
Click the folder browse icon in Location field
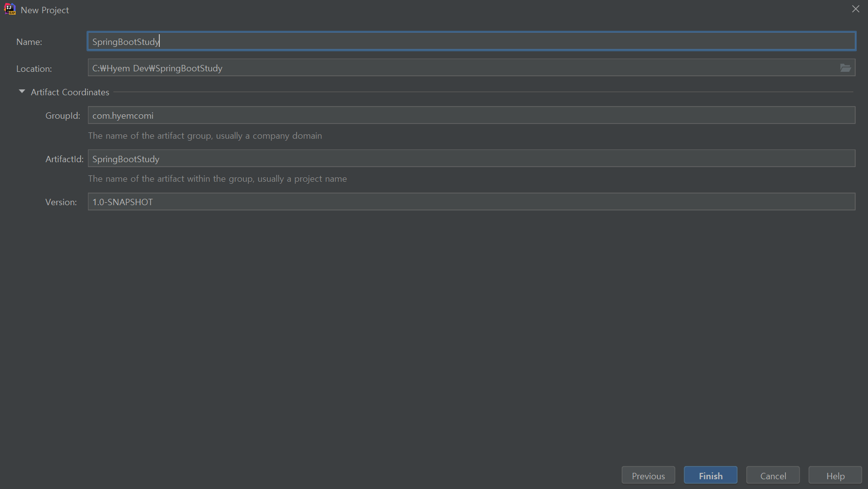(846, 68)
